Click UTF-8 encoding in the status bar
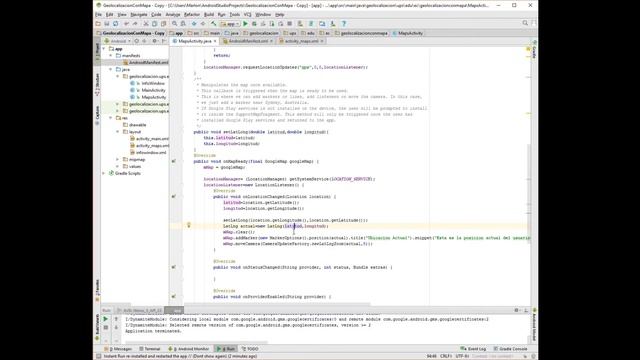640x360 pixels. pos(462,356)
